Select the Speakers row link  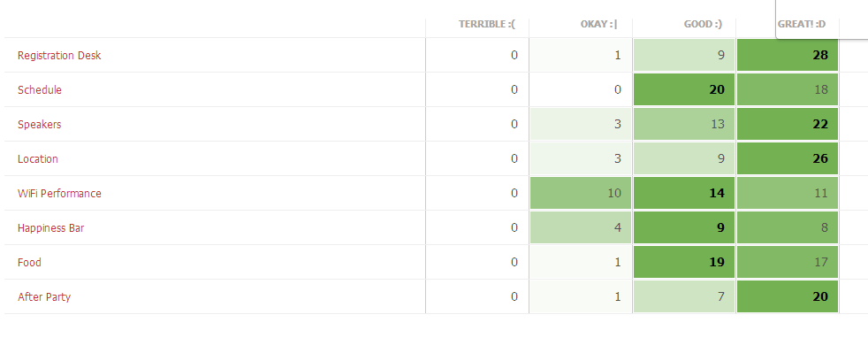click(x=39, y=124)
